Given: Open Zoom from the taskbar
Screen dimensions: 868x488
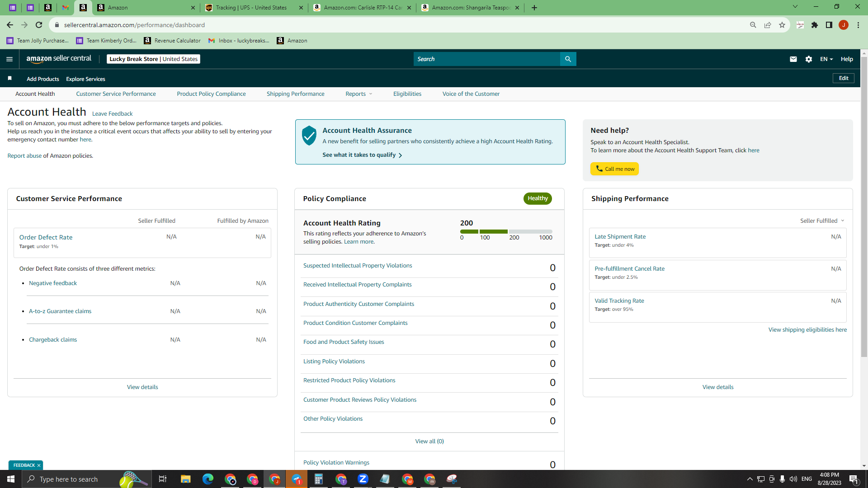Looking at the screenshot, I should [x=363, y=479].
